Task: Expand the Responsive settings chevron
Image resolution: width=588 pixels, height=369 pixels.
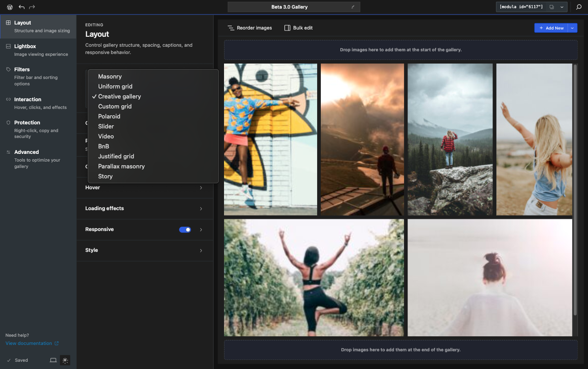Action: 201,230
